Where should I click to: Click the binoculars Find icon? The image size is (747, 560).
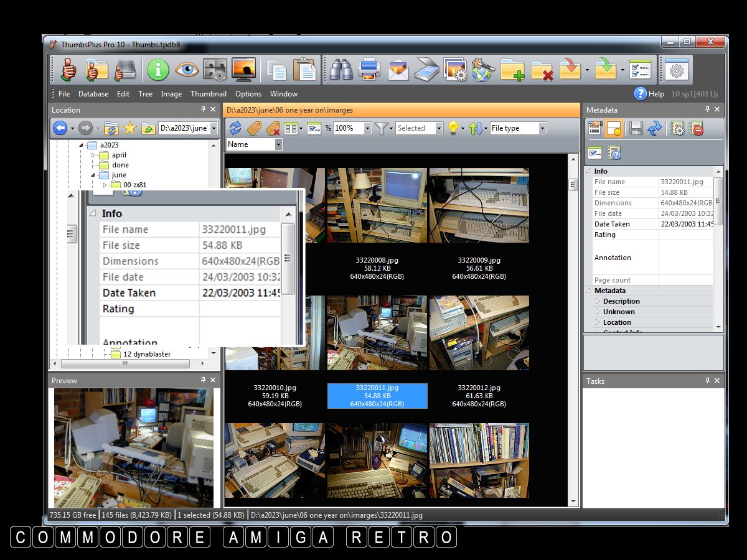pyautogui.click(x=341, y=70)
